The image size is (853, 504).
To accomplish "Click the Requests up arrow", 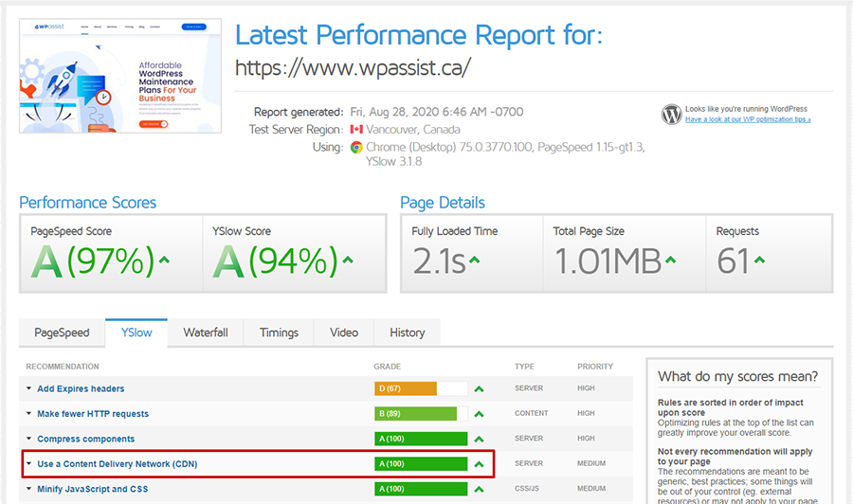I will click(759, 260).
